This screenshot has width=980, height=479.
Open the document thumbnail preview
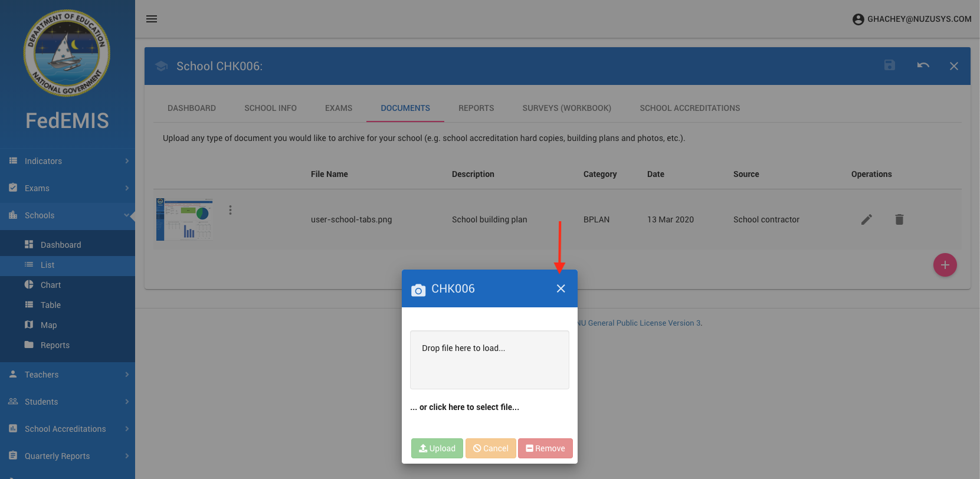tap(185, 219)
